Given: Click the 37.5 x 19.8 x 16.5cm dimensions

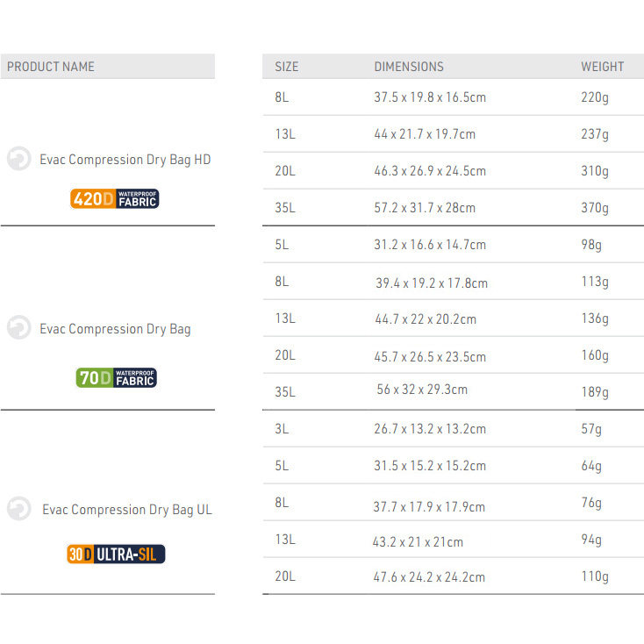Looking at the screenshot, I should click(x=430, y=97).
